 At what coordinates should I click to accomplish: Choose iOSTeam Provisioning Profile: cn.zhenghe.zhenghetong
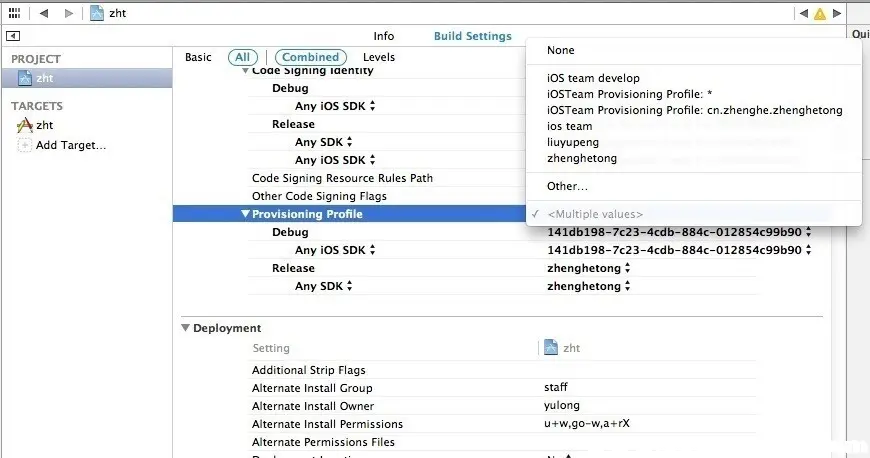[694, 110]
